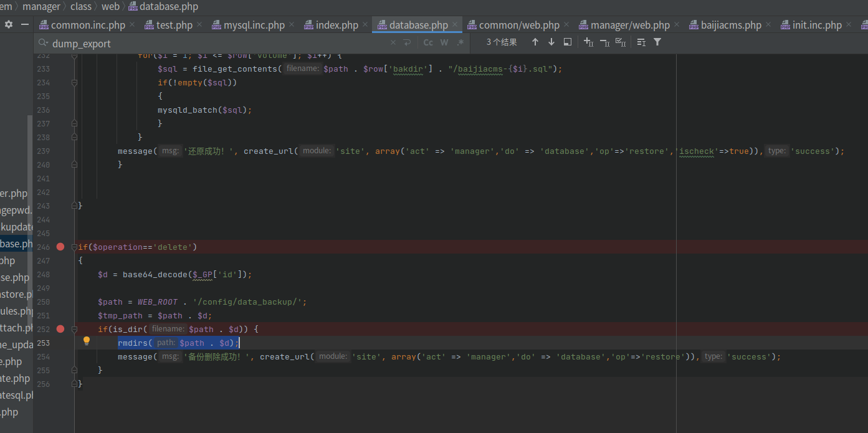Screen dimensions: 868x433
Task: Click mysqld_batch($sql) on line 236
Action: pyautogui.click(x=203, y=110)
